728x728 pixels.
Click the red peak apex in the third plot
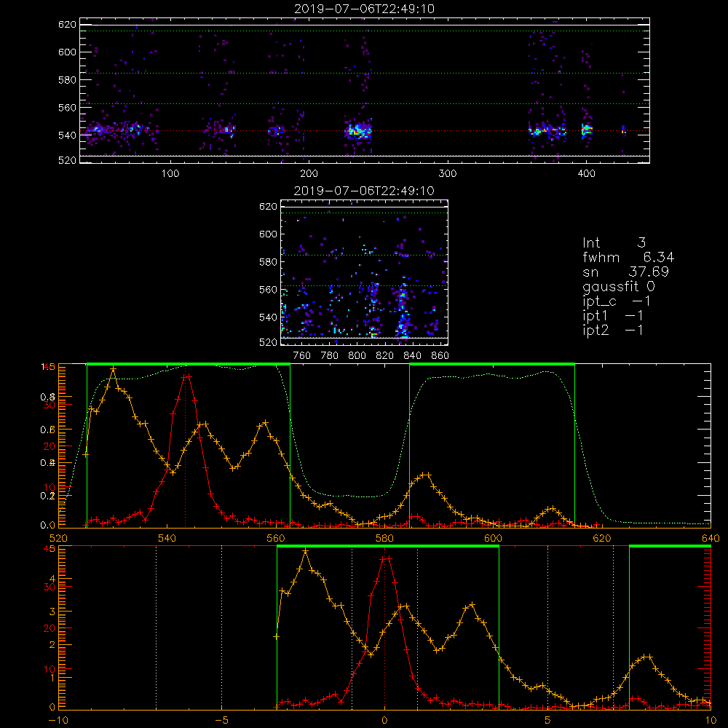coord(185,377)
